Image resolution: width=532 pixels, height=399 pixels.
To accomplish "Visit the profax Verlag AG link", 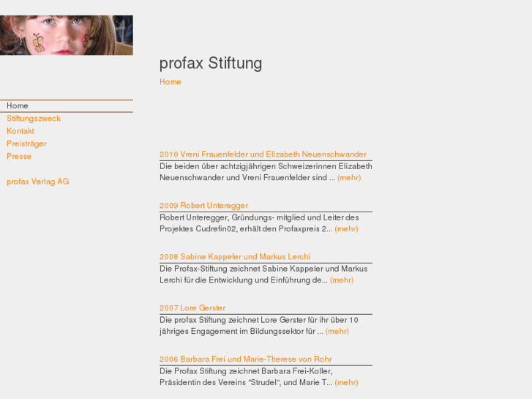I will tap(38, 182).
